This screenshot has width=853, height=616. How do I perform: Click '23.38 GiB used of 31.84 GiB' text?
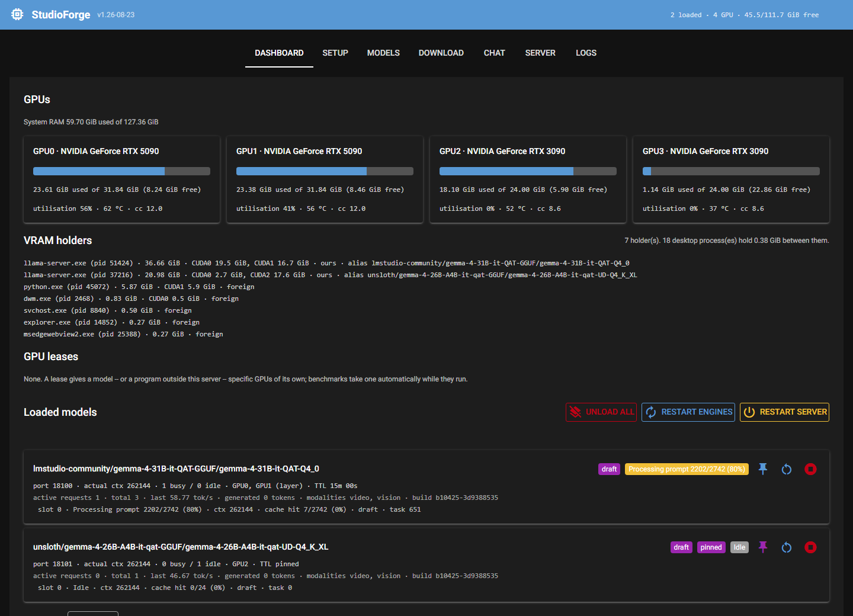[320, 190]
